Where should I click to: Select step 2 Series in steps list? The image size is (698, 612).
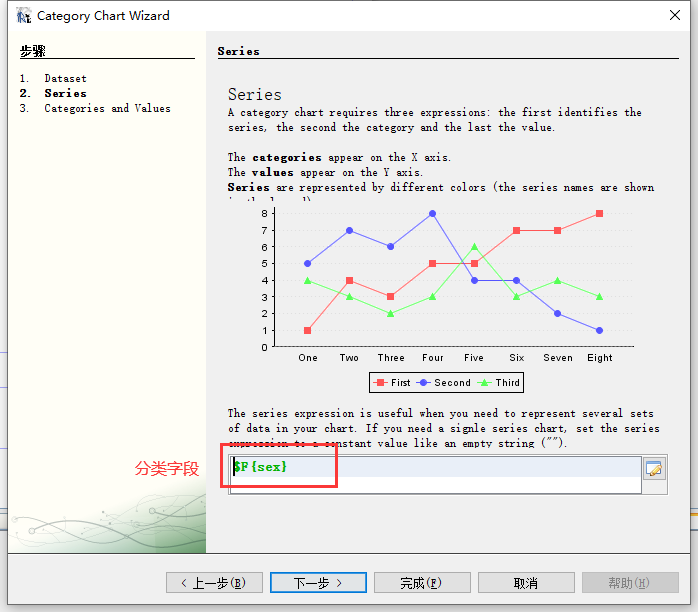click(x=65, y=93)
